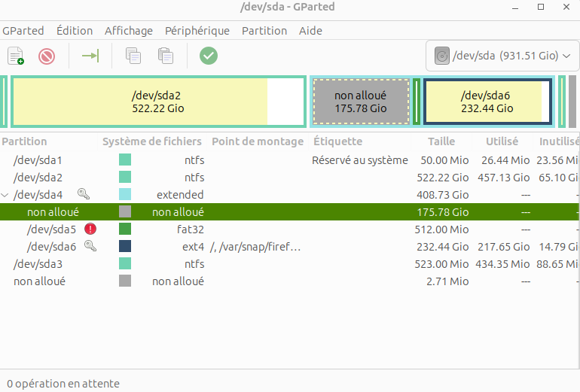
Task: Click the paste partition toolbar icon
Action: 166,56
